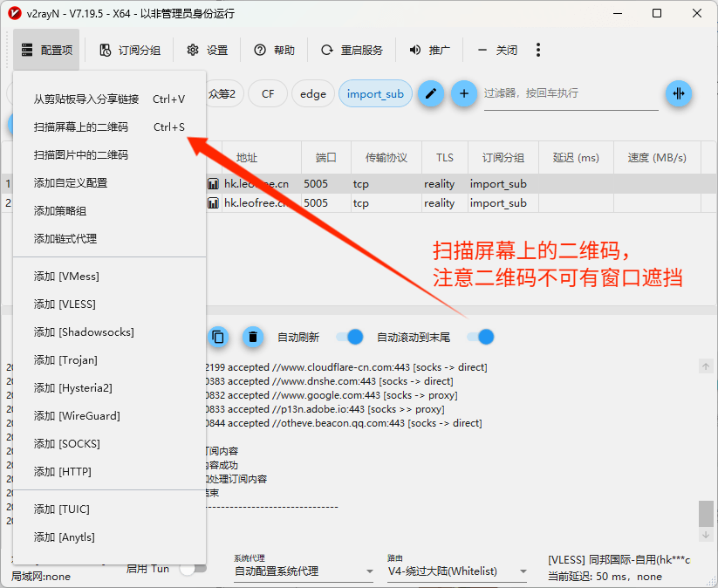Click 重启服务 to restart service
Screen dimensions: 718x588
[x=352, y=50]
